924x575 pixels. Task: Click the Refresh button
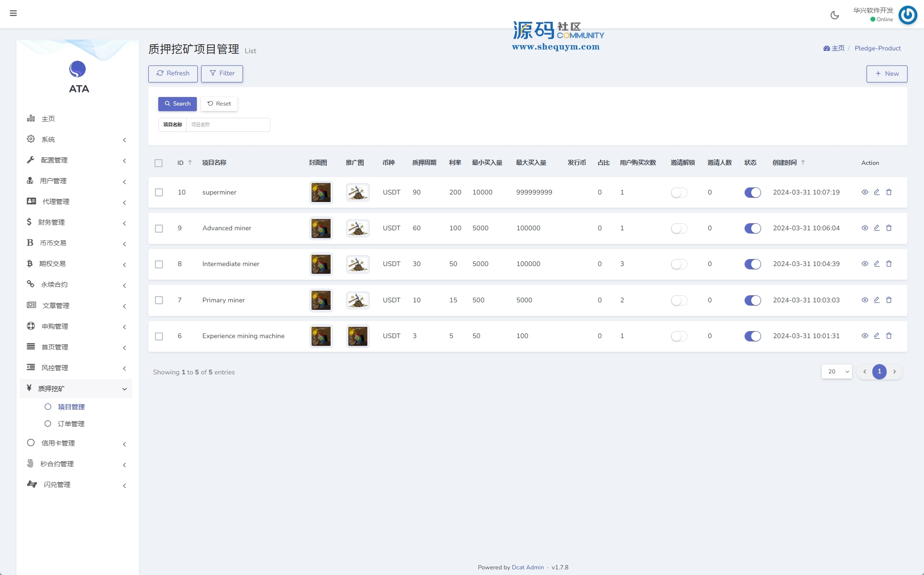[173, 73]
